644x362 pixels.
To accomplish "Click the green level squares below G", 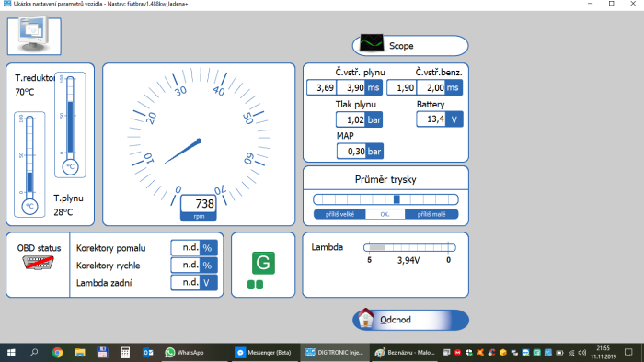I will (x=255, y=285).
